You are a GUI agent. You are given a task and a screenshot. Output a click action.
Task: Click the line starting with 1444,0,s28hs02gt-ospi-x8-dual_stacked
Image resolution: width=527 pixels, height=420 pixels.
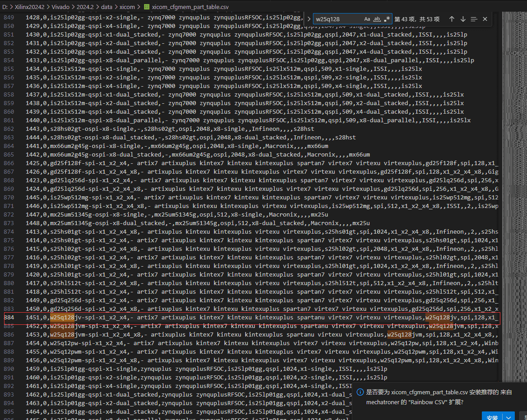191,138
